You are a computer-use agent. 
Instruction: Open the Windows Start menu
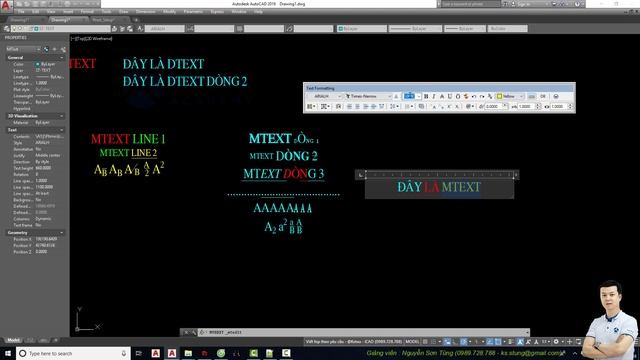tap(8, 353)
